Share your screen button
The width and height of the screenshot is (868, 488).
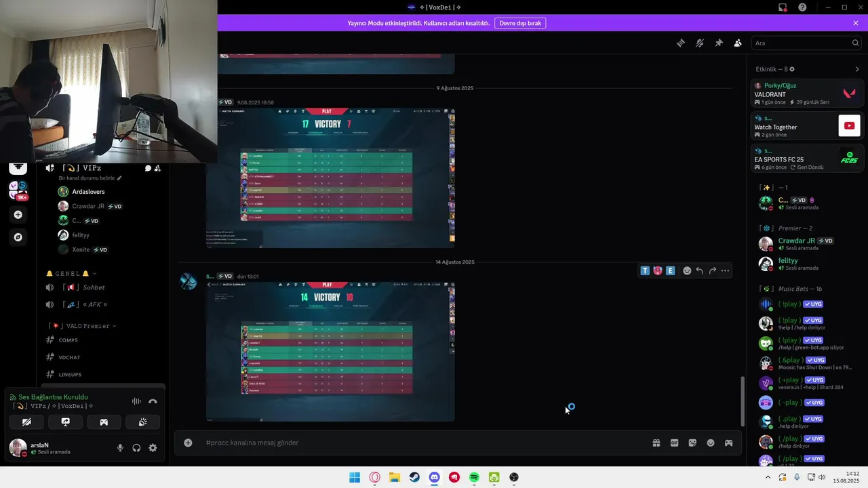pos(65,422)
